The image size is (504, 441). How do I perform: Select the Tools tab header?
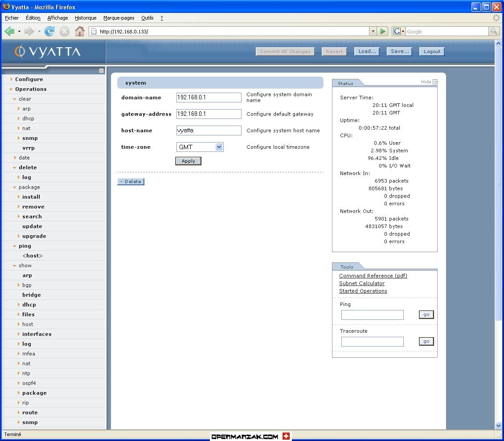[x=347, y=267]
